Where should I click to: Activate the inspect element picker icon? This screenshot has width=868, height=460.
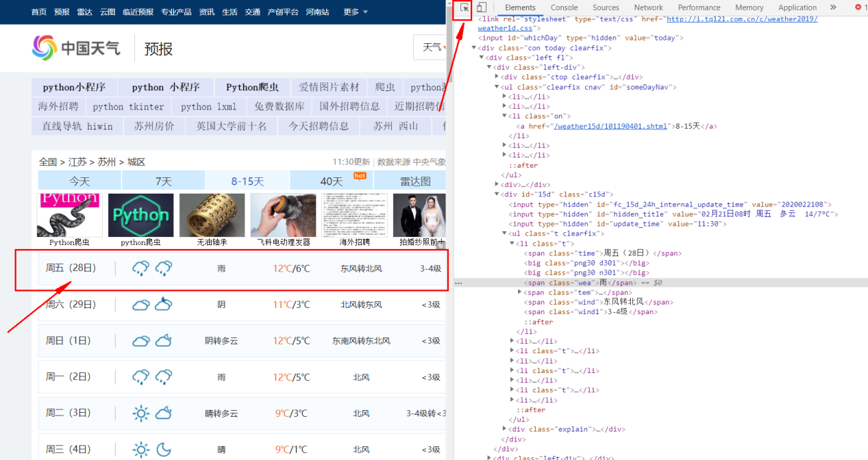[x=464, y=8]
